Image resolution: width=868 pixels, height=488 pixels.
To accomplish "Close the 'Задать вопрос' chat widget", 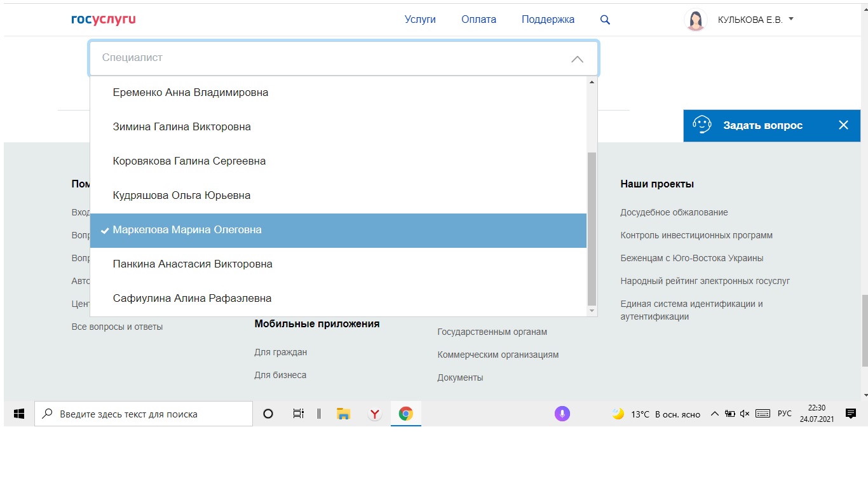I will point(843,125).
